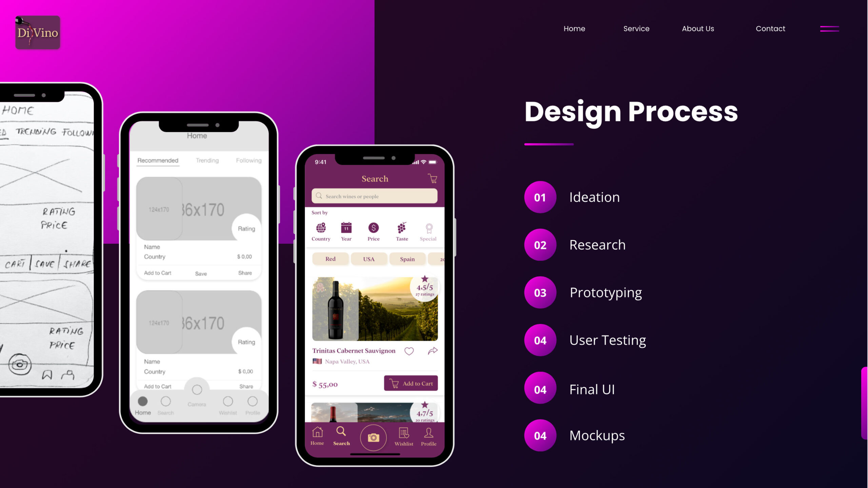Viewport: 868px width, 488px height.
Task: Toggle the USA filter tag
Action: [x=369, y=259]
